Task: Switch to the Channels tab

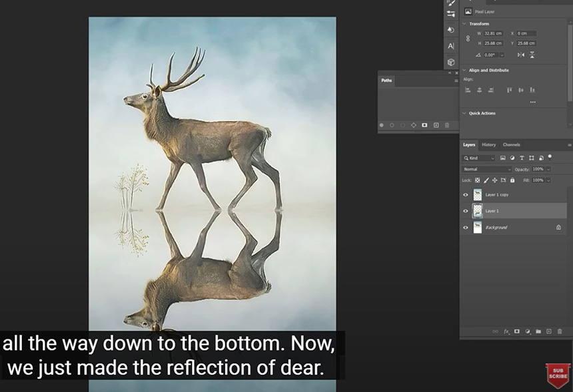Action: pos(511,144)
